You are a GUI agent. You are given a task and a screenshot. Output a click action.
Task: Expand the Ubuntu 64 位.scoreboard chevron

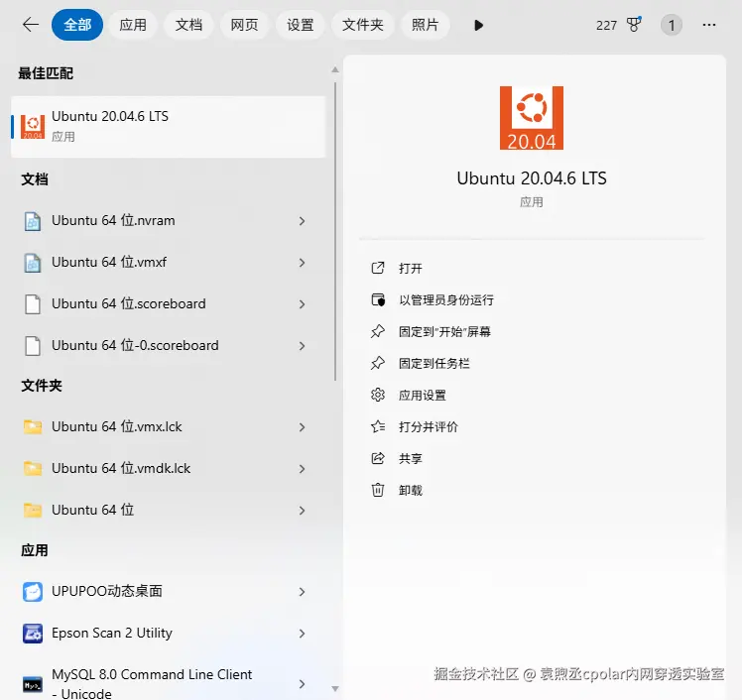click(303, 304)
